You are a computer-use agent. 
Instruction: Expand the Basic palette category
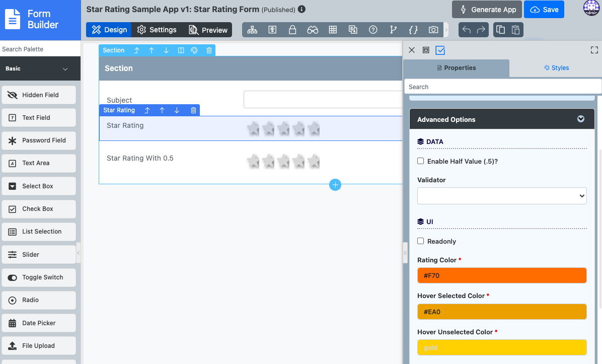click(x=65, y=69)
